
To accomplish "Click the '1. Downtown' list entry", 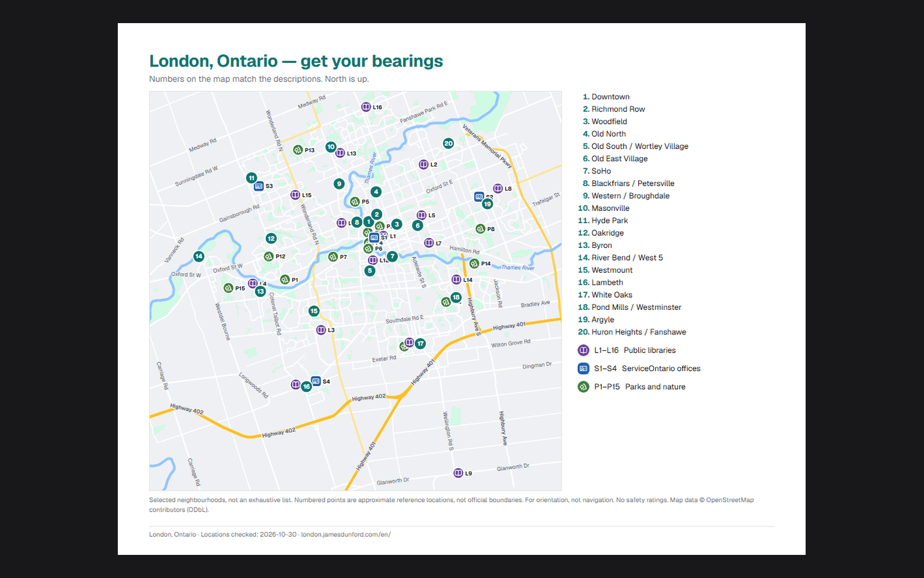I will (606, 97).
